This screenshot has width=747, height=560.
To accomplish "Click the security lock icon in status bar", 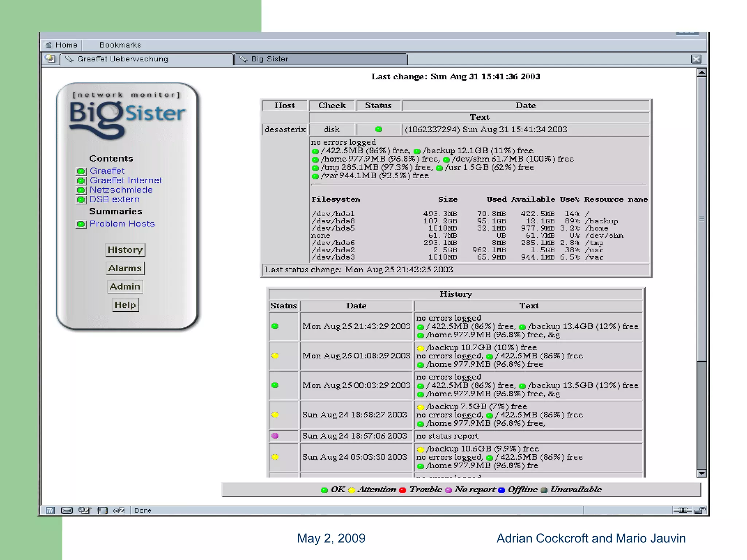I will (x=700, y=510).
